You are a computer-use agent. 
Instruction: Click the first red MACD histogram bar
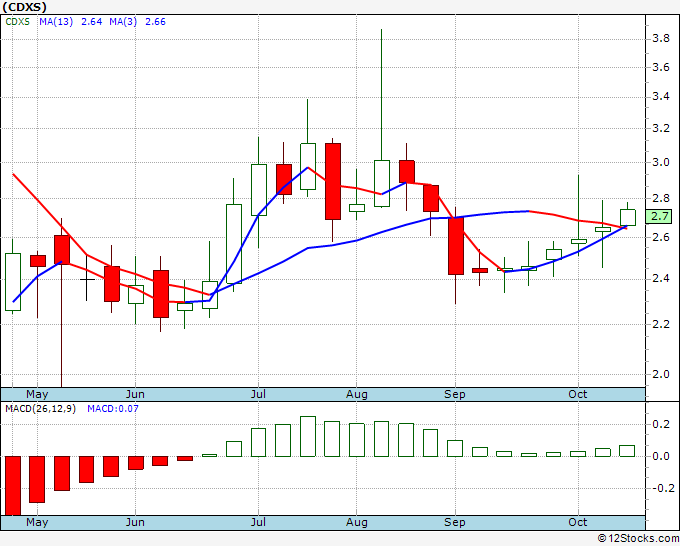pos(13,485)
